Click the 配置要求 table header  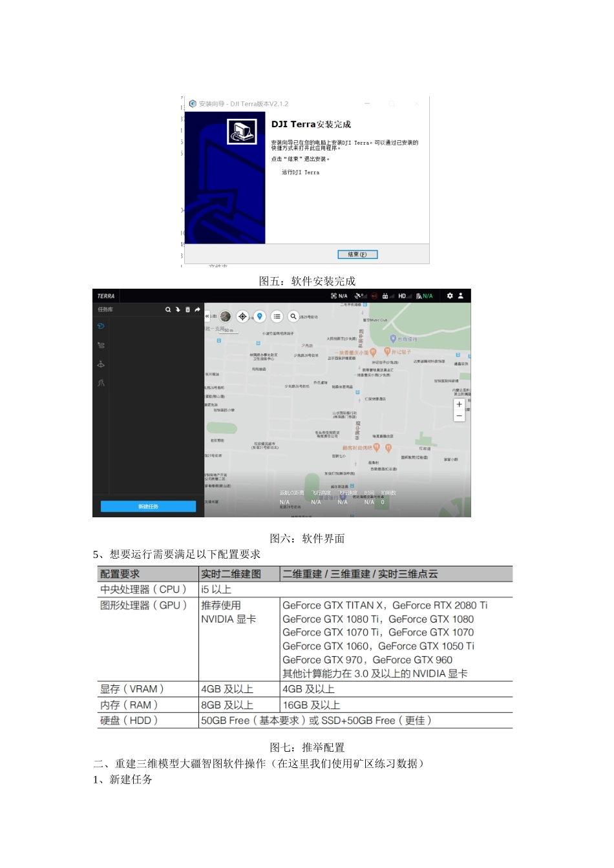coord(120,573)
